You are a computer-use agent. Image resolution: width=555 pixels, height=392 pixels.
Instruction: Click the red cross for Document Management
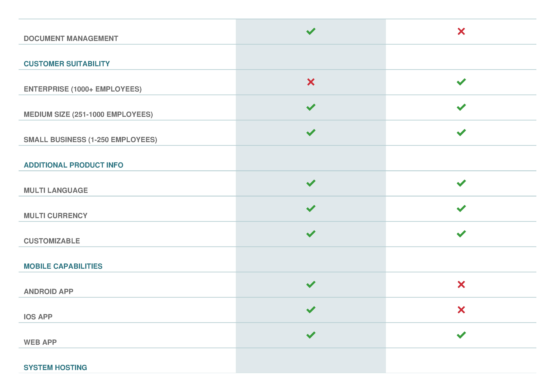pyautogui.click(x=461, y=31)
